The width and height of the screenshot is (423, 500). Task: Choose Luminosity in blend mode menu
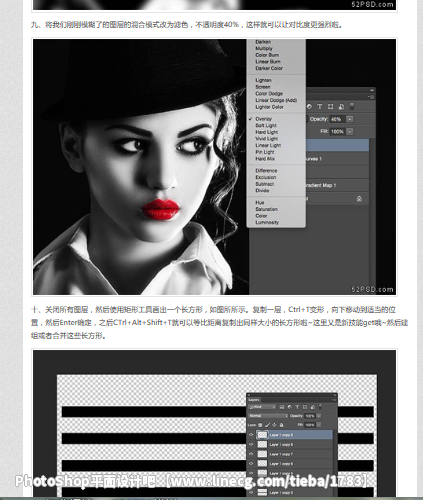[267, 222]
